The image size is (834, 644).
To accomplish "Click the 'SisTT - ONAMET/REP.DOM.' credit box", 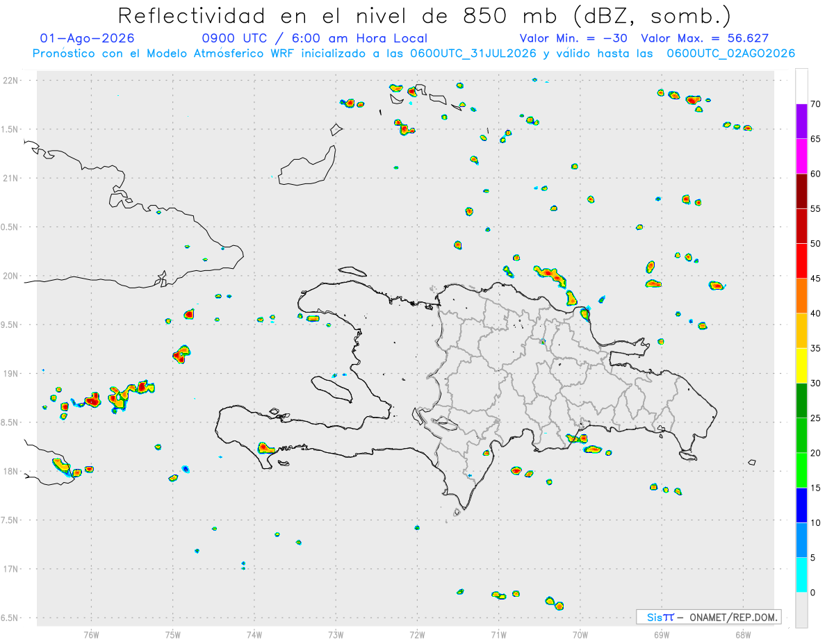I will click(x=708, y=617).
